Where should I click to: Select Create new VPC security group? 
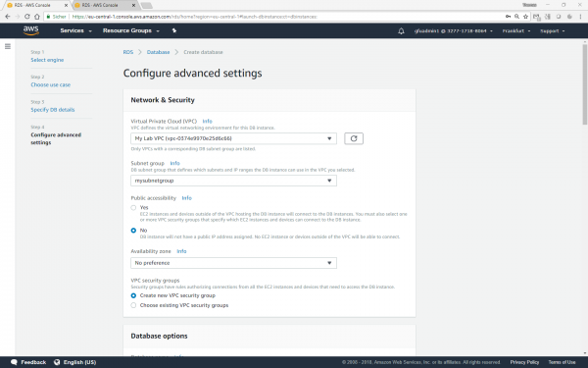133,296
